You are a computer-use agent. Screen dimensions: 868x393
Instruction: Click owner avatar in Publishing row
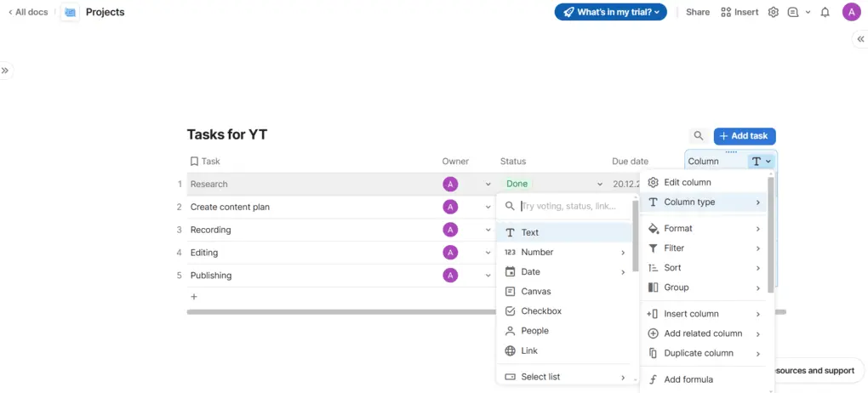coord(450,275)
